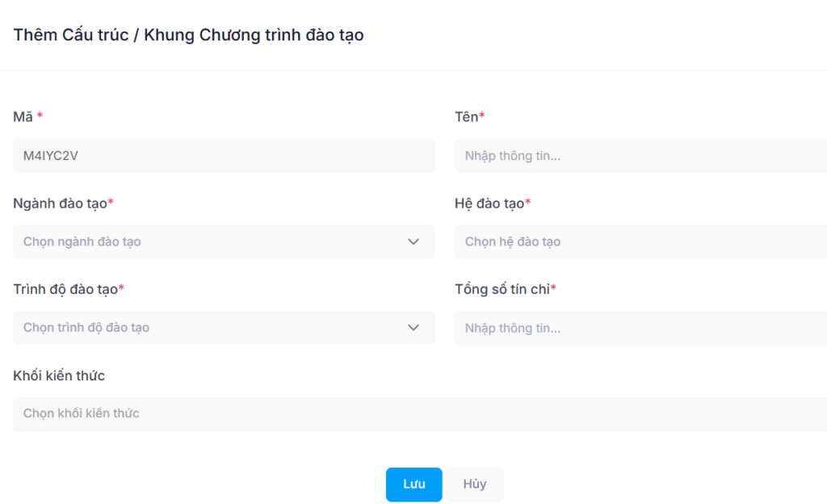Screen dimensions: 827x504
Task: Click the Khối kiến thức label
Action: [x=59, y=376]
